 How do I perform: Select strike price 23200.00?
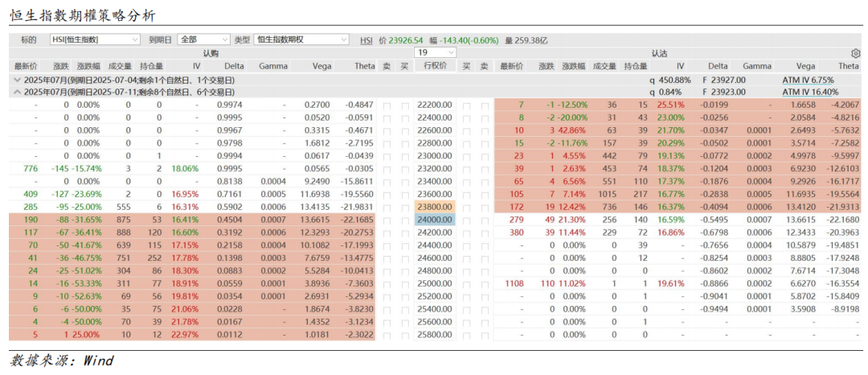[x=435, y=168]
